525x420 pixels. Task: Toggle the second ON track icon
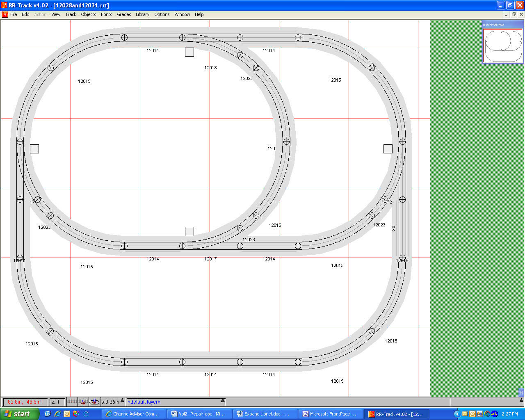83,402
